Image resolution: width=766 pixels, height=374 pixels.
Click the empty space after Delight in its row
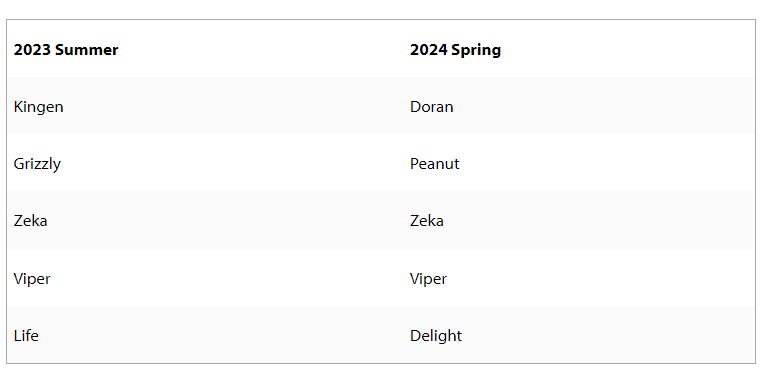pos(608,336)
